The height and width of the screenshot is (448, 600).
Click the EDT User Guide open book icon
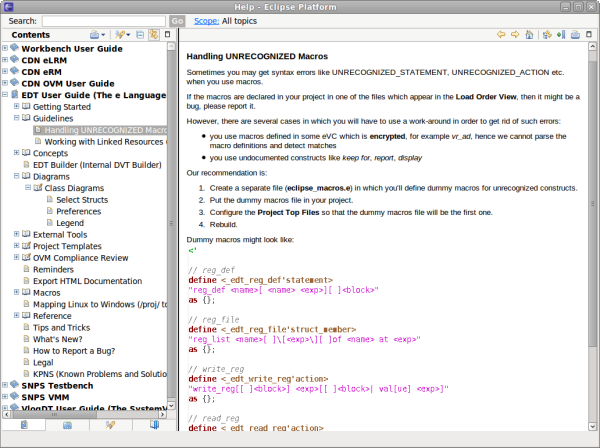pos(15,94)
